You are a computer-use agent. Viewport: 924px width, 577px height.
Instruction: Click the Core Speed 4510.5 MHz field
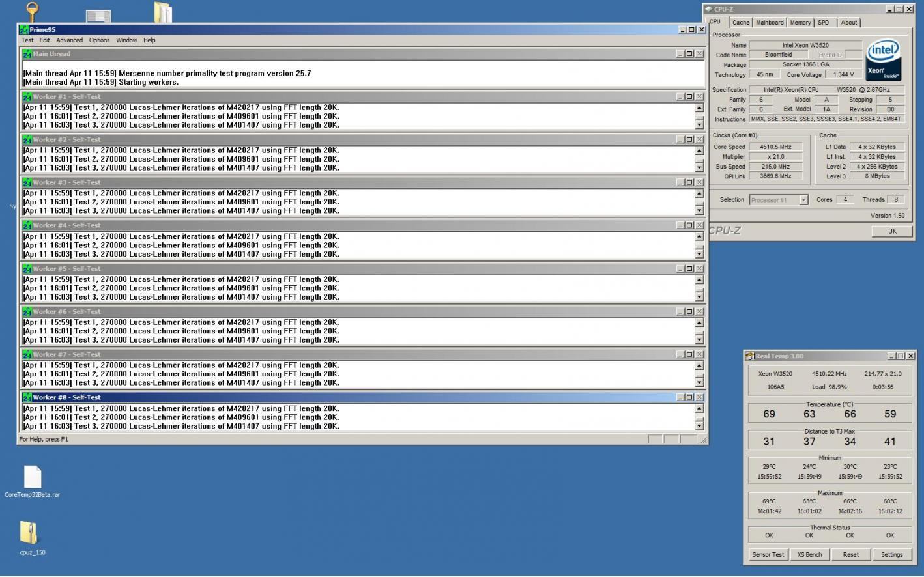(x=775, y=147)
